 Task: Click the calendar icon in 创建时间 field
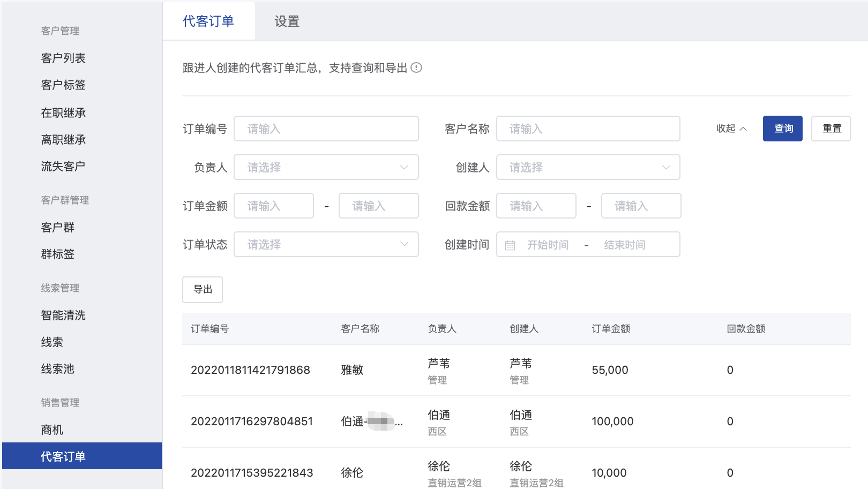510,245
